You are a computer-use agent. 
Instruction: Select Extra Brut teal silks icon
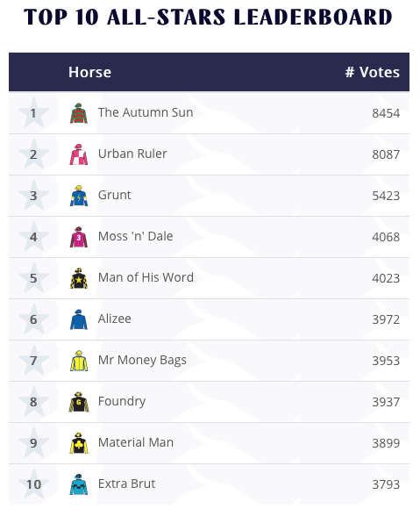(79, 484)
